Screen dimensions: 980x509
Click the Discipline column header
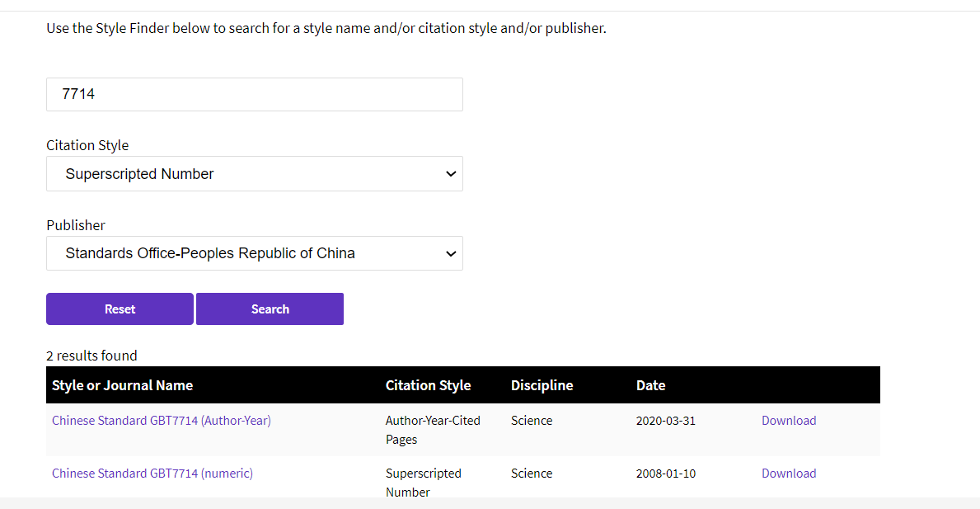(542, 385)
